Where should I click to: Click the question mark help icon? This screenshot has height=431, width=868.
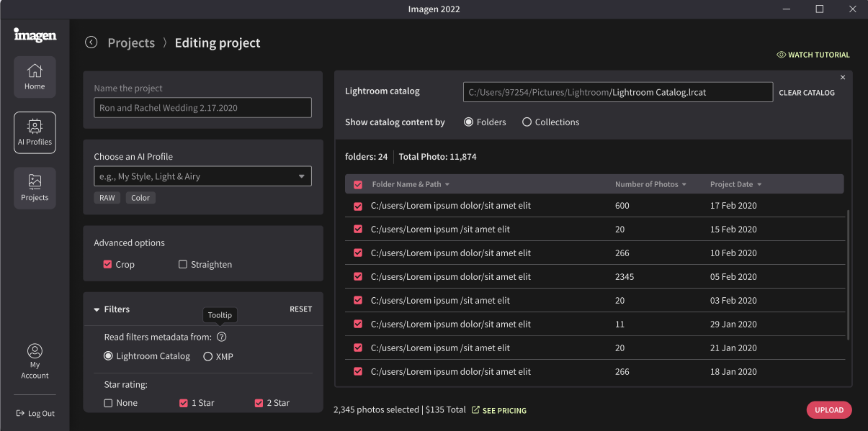click(x=221, y=337)
